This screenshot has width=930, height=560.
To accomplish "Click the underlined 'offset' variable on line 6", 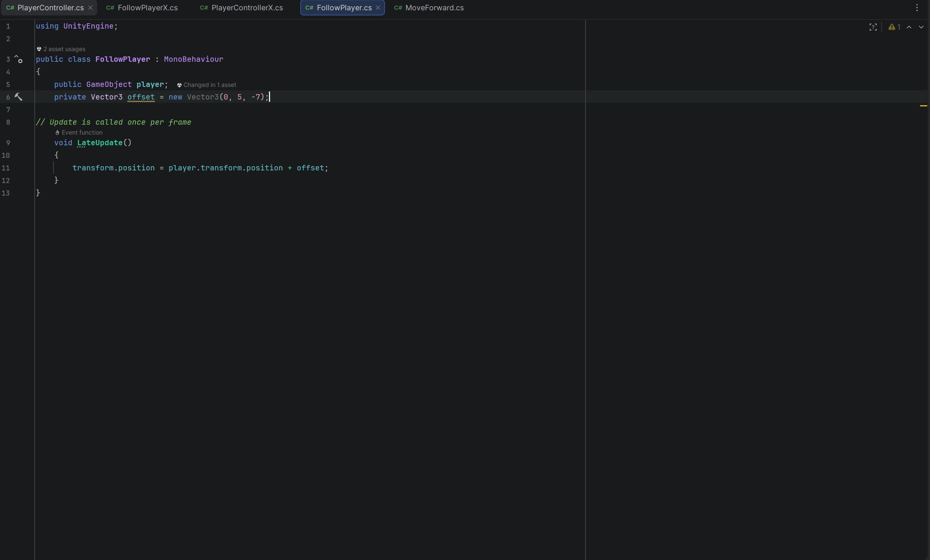I will pos(141,97).
